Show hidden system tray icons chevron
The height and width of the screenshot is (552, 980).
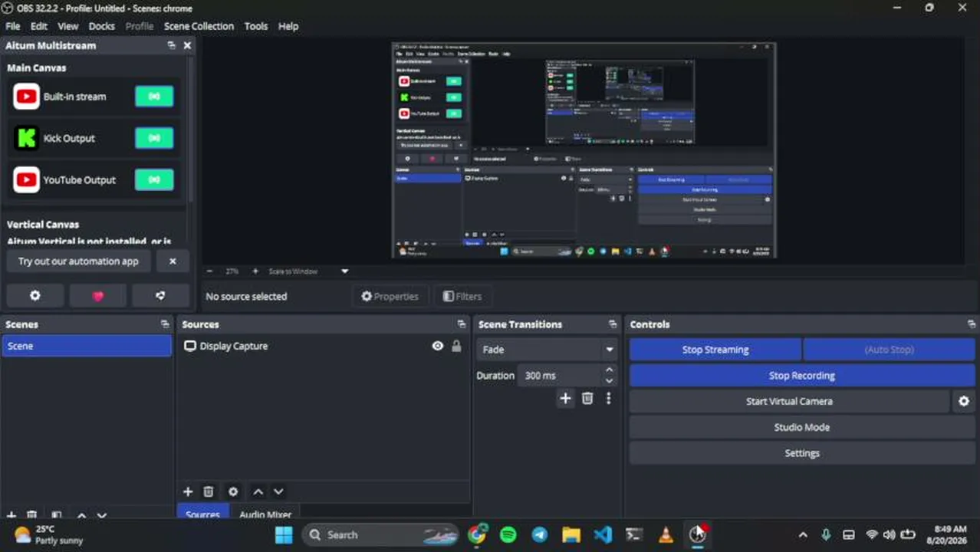pos(802,535)
